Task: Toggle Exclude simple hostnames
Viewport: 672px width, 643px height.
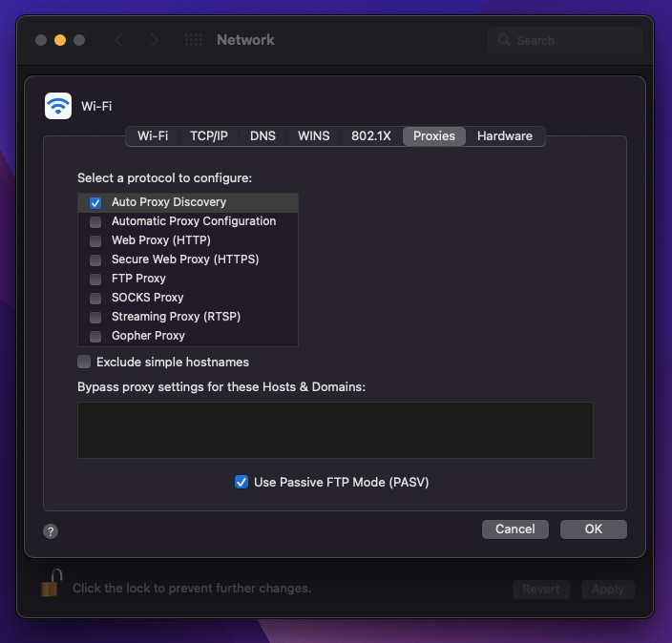Action: [x=85, y=363]
